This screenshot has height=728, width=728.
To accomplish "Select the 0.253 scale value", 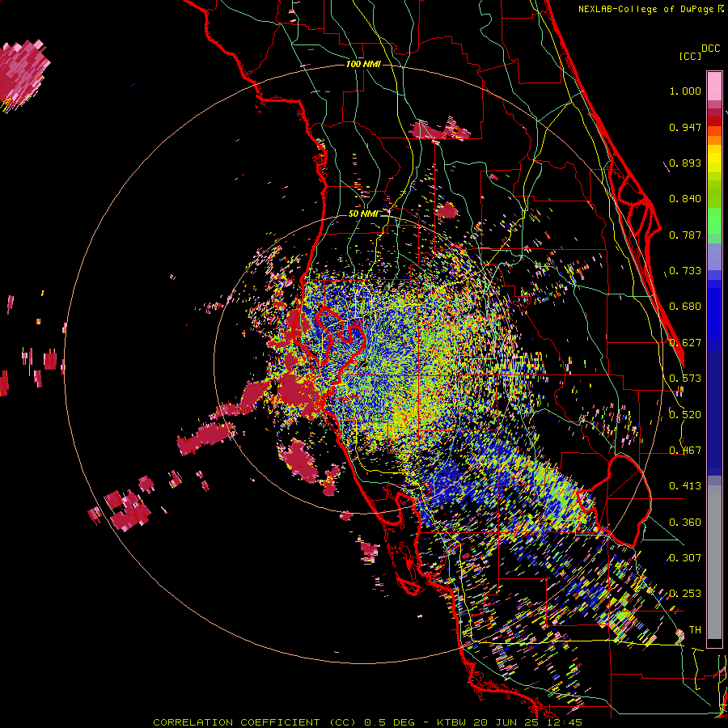I will point(685,594).
